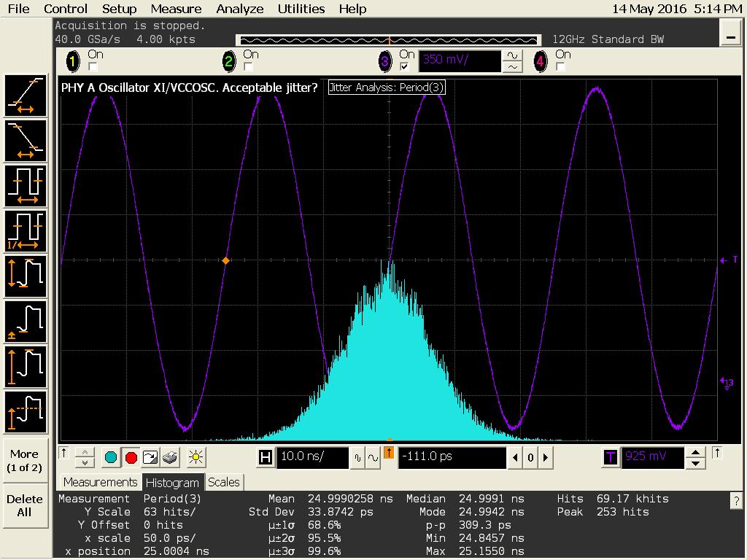Click channel 3 purple number button
747x560 pixels.
point(385,62)
